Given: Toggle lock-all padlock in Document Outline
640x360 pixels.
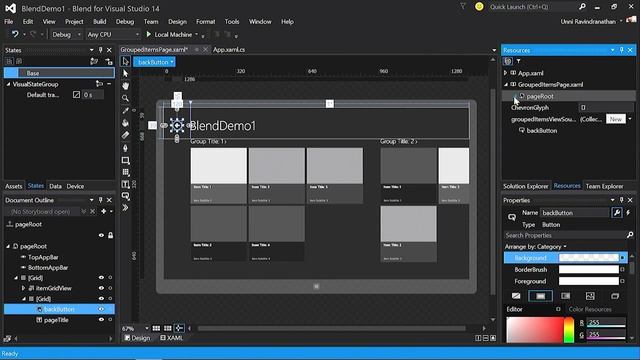Looking at the screenshot, I should tap(110, 236).
